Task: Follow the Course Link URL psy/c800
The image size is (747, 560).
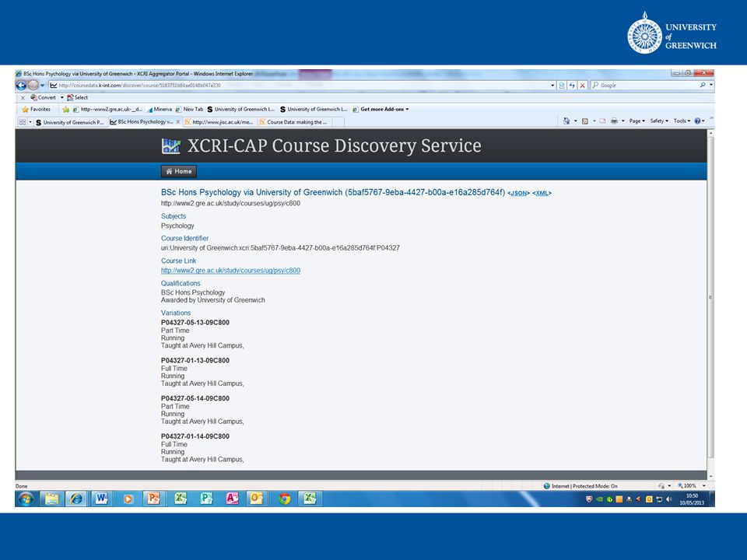Action: [x=230, y=271]
